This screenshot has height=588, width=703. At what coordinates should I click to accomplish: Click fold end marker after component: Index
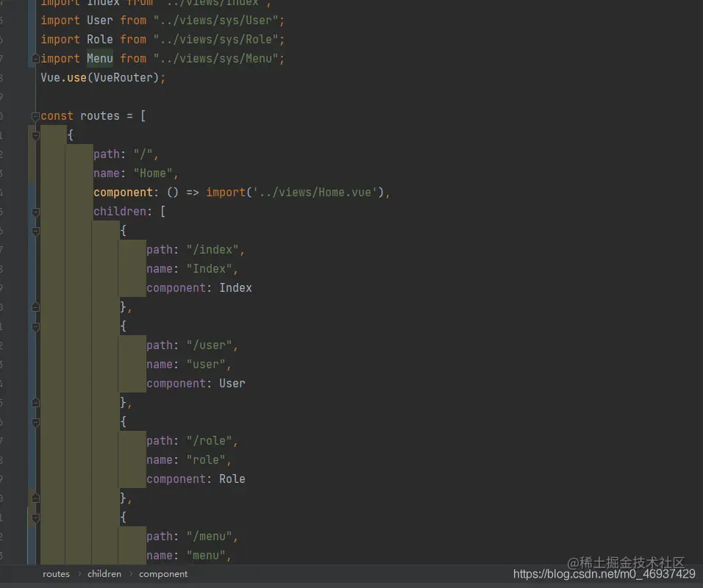(x=35, y=307)
